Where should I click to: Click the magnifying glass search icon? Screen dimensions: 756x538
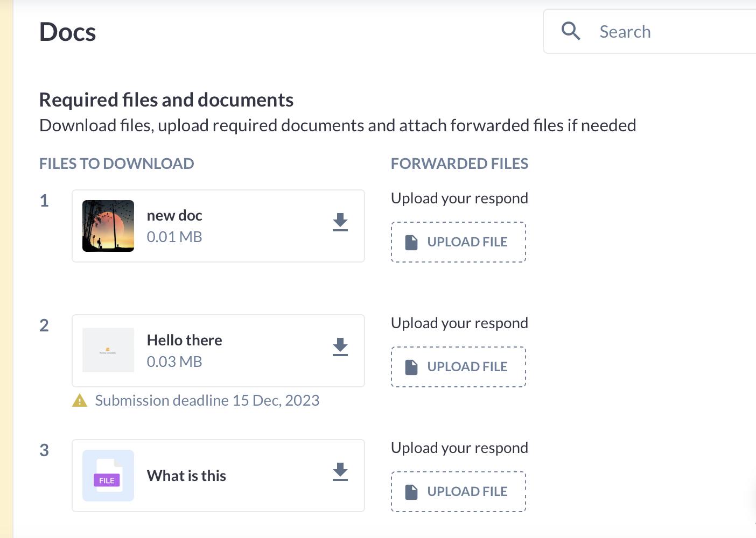coord(571,31)
